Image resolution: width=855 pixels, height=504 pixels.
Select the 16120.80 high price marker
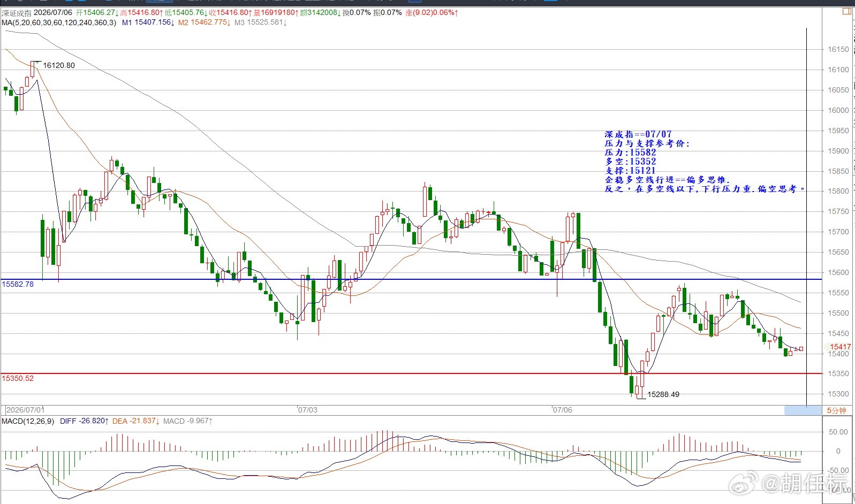[59, 65]
